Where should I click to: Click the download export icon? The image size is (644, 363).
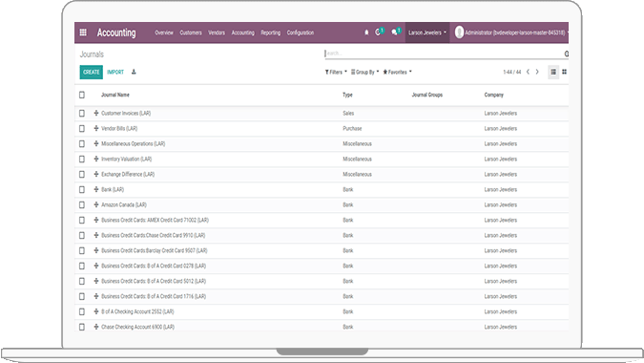[x=134, y=72]
